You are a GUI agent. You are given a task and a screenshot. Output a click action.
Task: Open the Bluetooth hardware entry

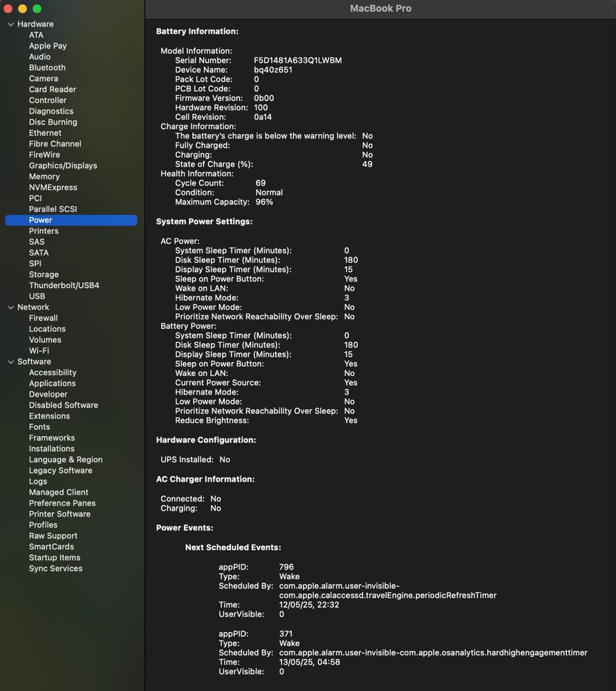[47, 68]
